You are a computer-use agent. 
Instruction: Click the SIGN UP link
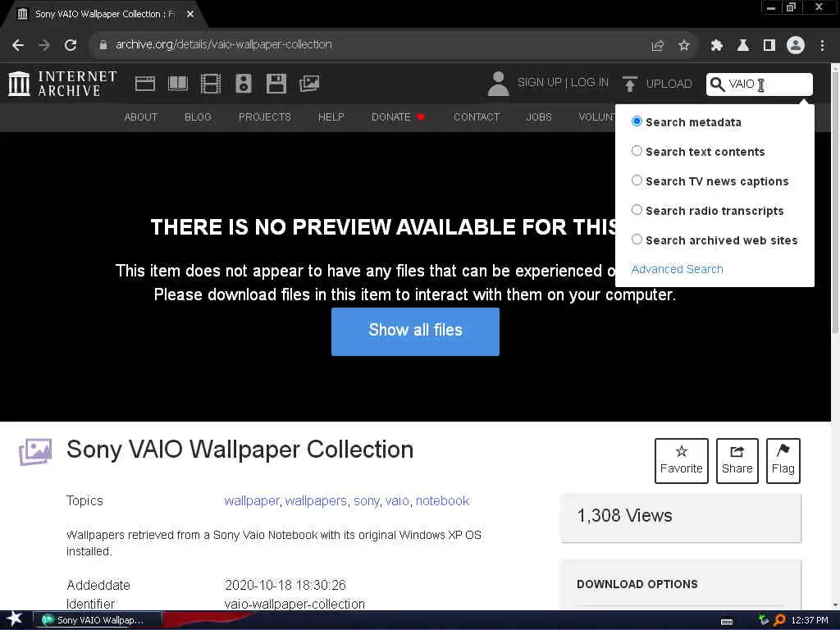pyautogui.click(x=540, y=83)
